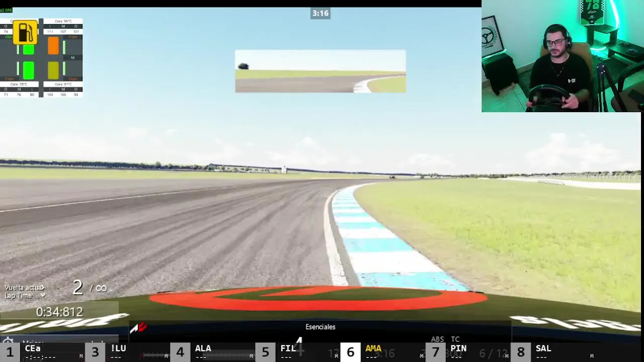
Task: Click the TC indicator label
Action: point(455,339)
